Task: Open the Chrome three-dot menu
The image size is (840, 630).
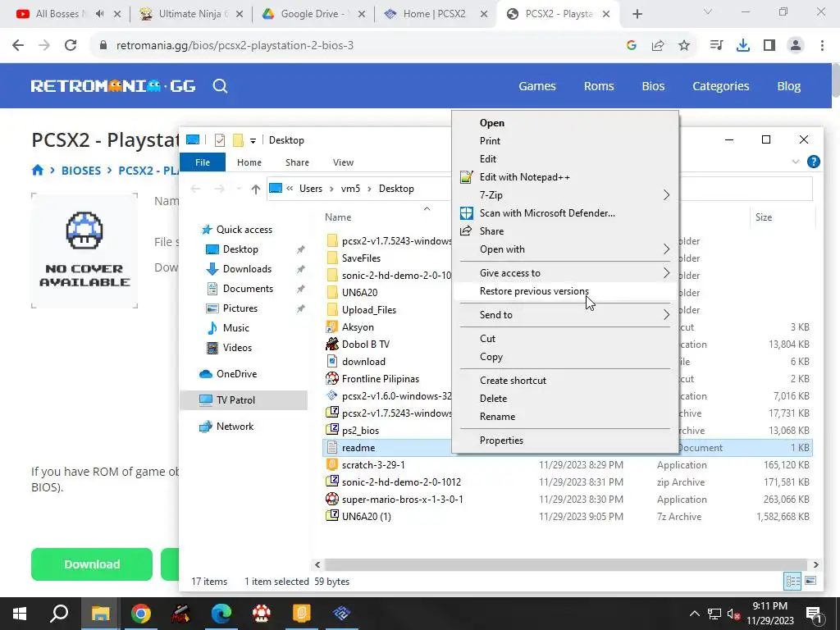Action: coord(822,46)
